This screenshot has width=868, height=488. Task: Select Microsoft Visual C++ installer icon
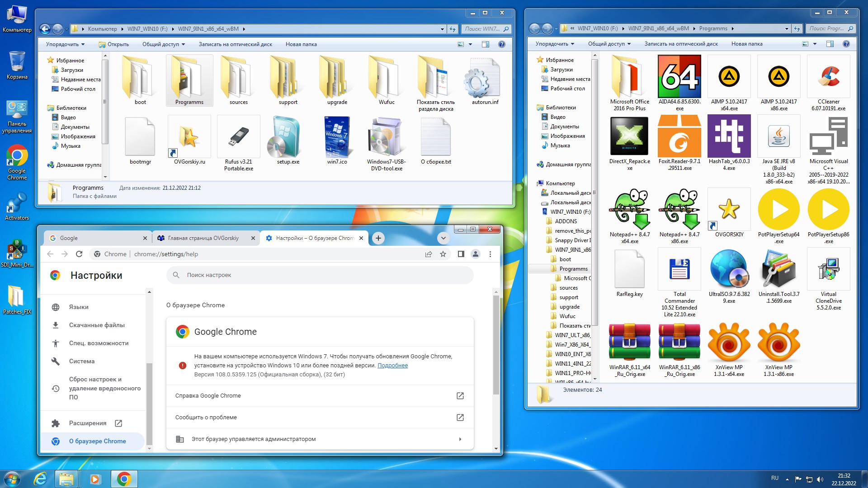[x=829, y=136]
